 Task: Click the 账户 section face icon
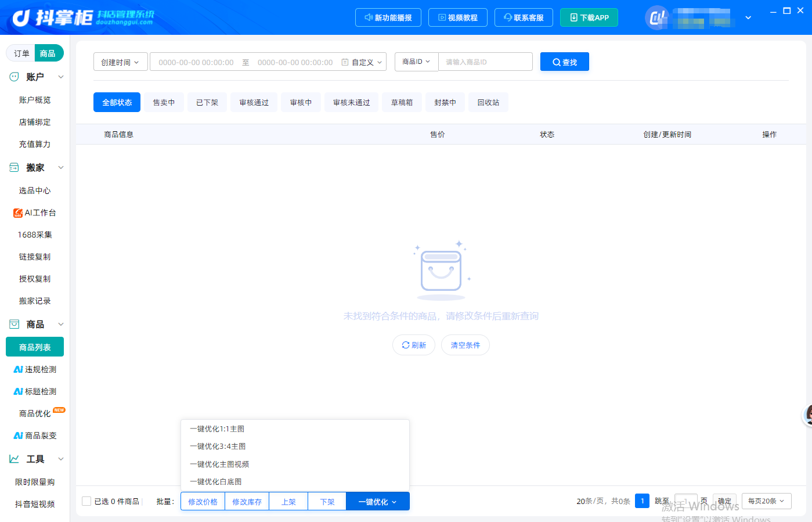[x=15, y=77]
